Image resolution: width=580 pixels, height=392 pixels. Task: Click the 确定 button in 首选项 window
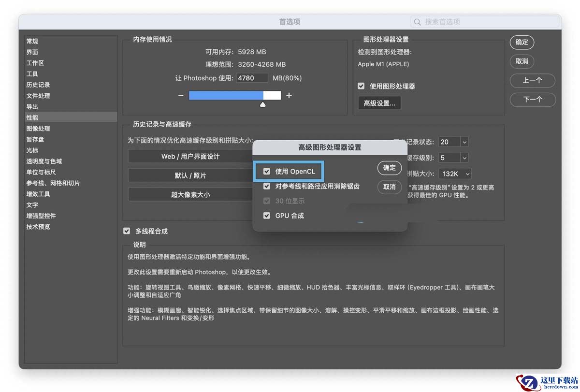click(522, 42)
